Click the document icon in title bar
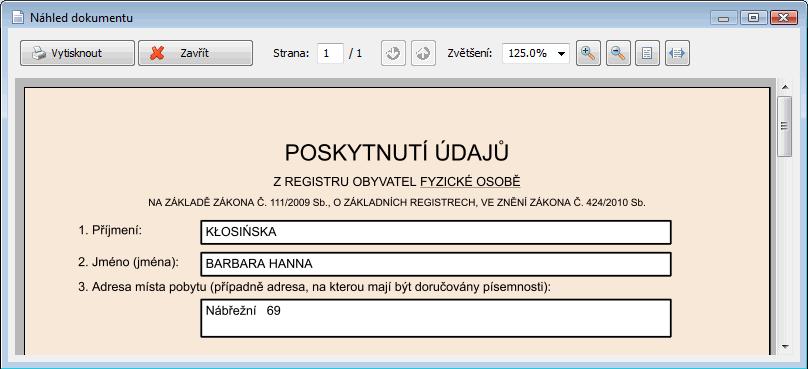The height and width of the screenshot is (369, 808). (x=18, y=18)
